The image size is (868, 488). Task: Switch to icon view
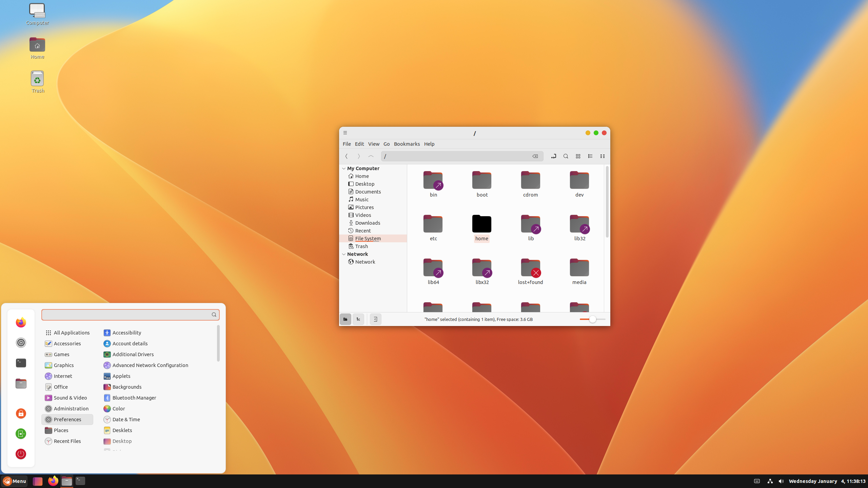(578, 156)
